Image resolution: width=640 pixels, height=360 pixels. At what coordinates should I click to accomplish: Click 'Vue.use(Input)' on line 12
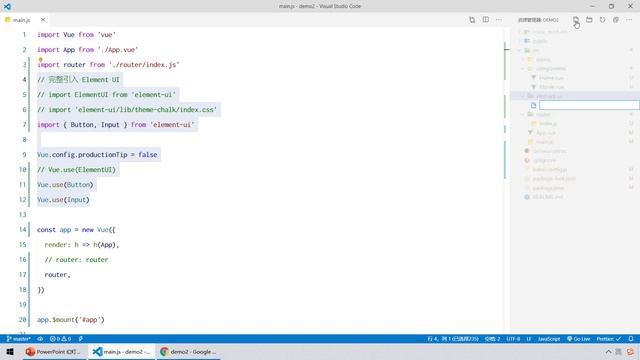pos(63,200)
